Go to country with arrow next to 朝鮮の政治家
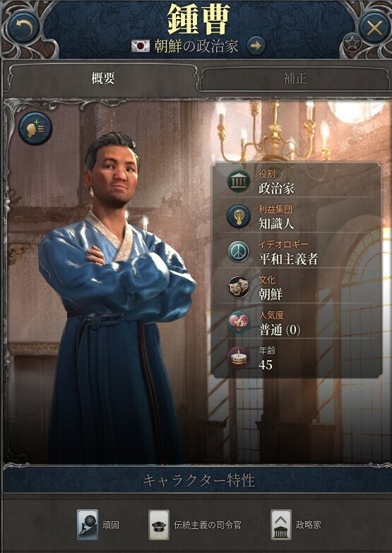 (x=256, y=46)
